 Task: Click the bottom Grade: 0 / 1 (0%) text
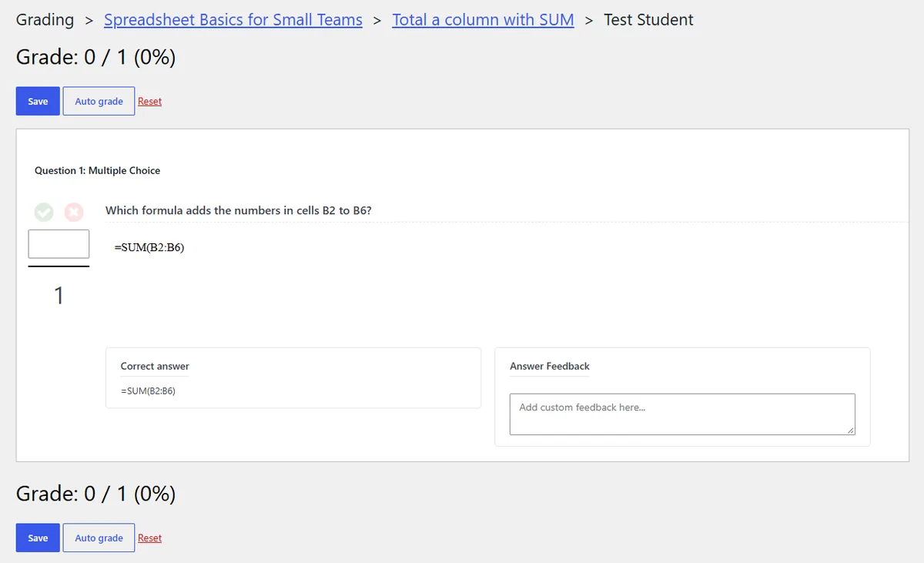pyautogui.click(x=96, y=494)
